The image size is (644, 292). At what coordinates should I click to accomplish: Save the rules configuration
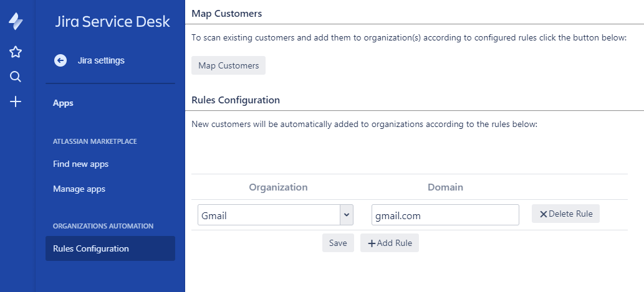[x=338, y=243]
